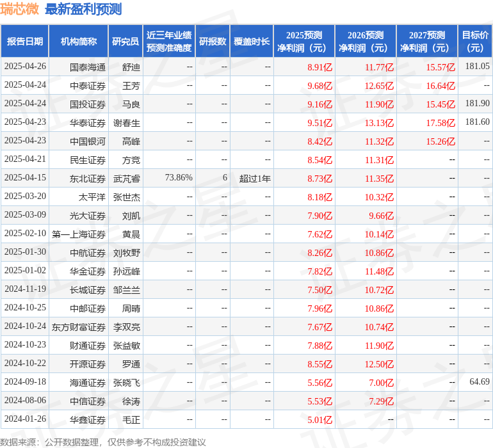Click researcher name 舒迪
This screenshot has width=493, height=448.
(131, 67)
